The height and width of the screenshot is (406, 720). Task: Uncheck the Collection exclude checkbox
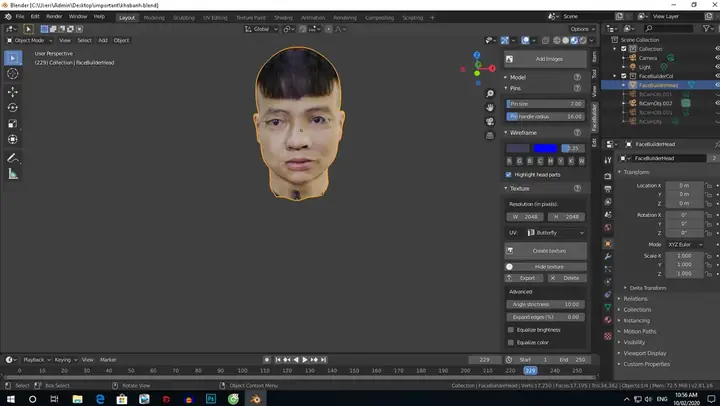pyautogui.click(x=624, y=49)
